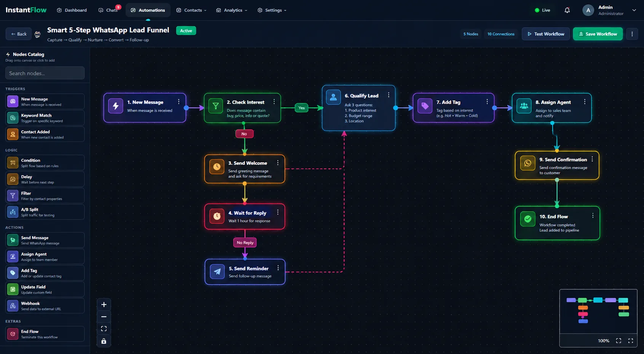Click the WhatsApp icon on Send Confirmation node
The height and width of the screenshot is (354, 644).
[527, 163]
